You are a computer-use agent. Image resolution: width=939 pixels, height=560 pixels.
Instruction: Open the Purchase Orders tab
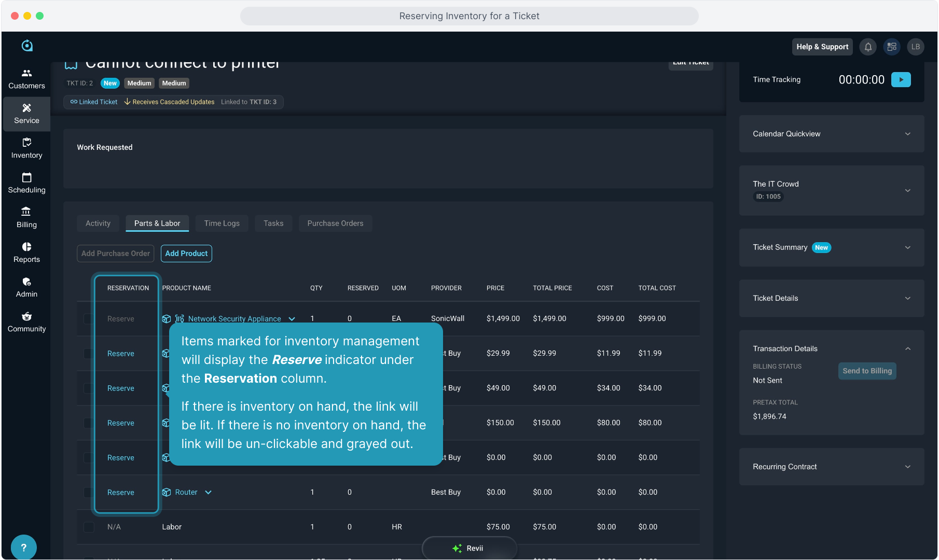[x=335, y=223]
